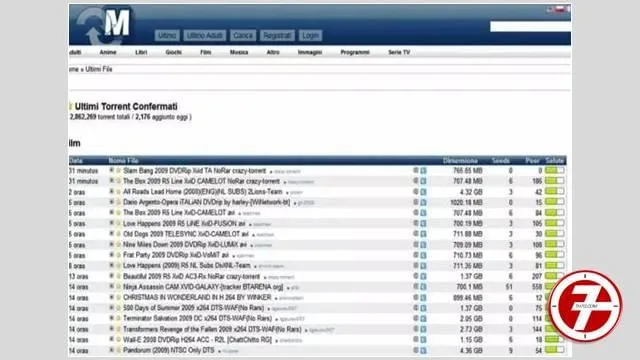Viewport: 640px width, 360px height.
Task: Click grey icon left of download in 500 Days of Summer row
Action: tap(416, 308)
